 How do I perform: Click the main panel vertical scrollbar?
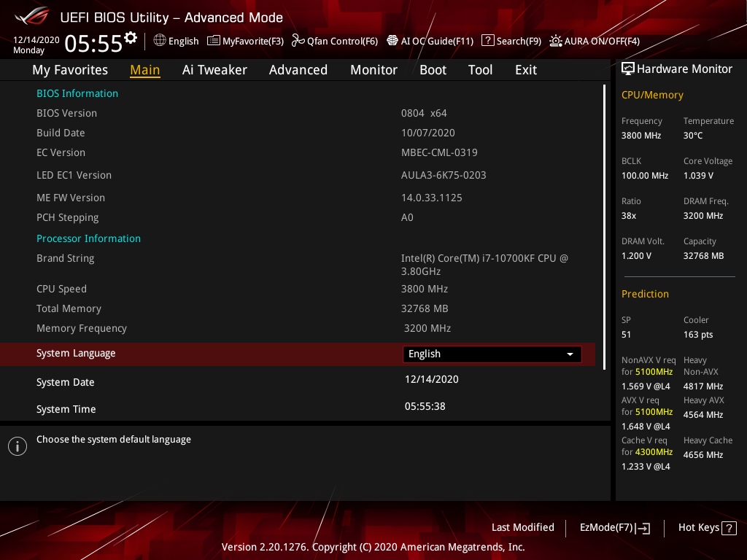point(604,226)
